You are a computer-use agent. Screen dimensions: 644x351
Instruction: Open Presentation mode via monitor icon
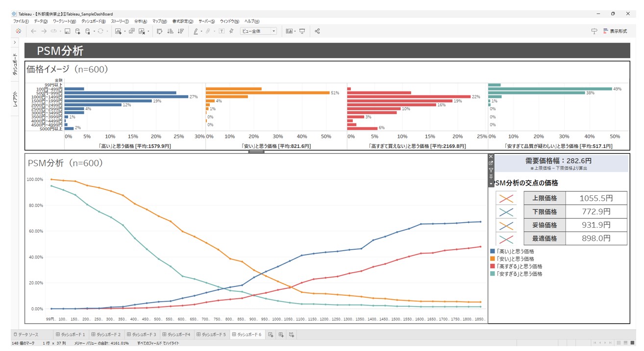pyautogui.click(x=302, y=31)
